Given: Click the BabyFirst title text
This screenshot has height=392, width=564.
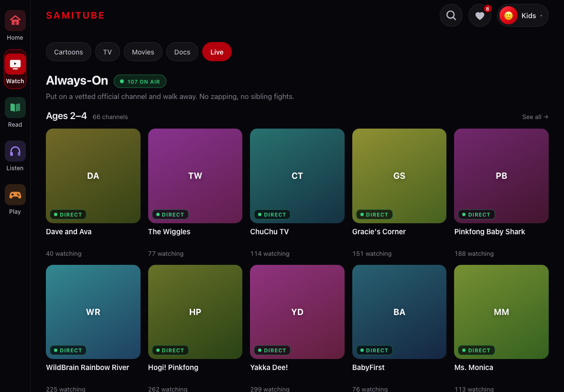Looking at the screenshot, I should (x=369, y=368).
